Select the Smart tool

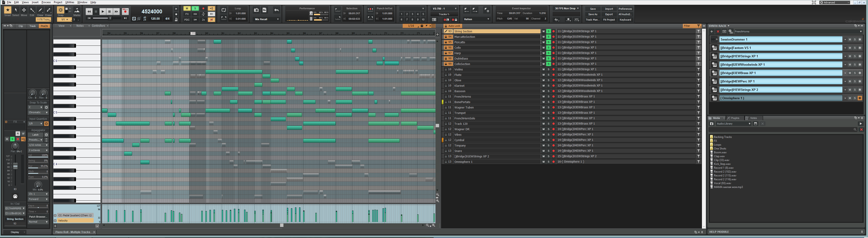click(x=7, y=10)
